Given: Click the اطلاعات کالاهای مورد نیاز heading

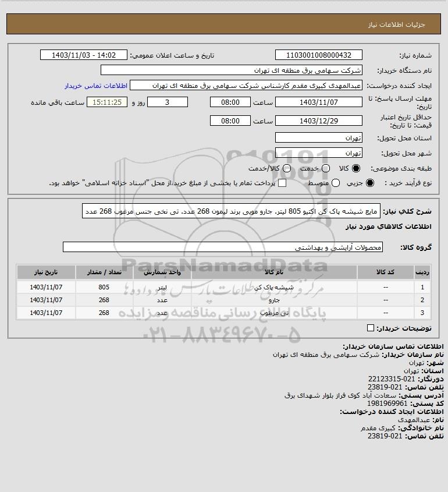Looking at the screenshot, I should tap(389, 226).
